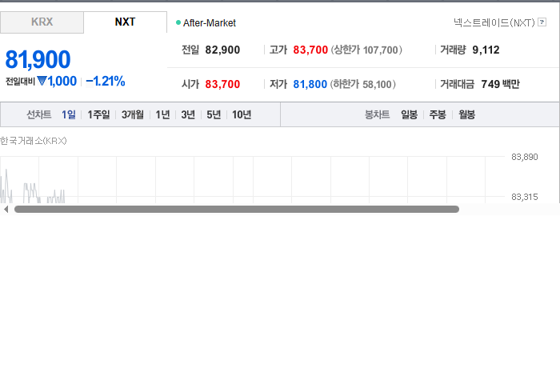Open the 주봉 candle chart

(438, 114)
